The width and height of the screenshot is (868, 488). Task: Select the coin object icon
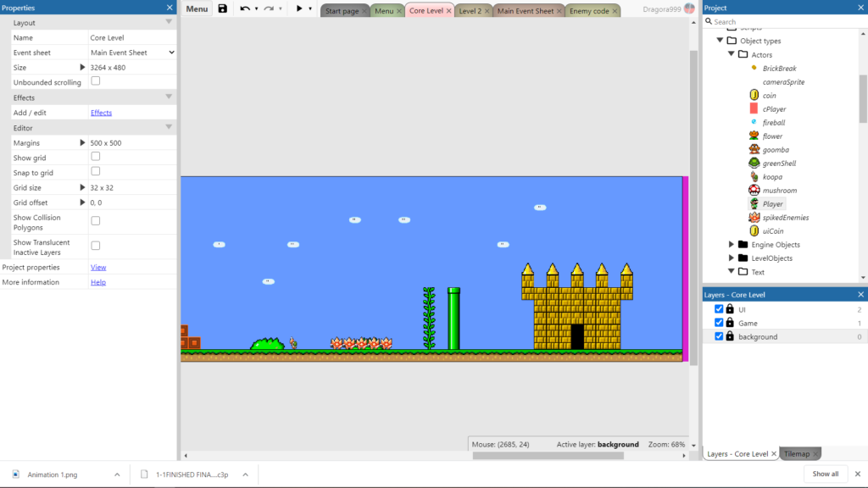754,95
